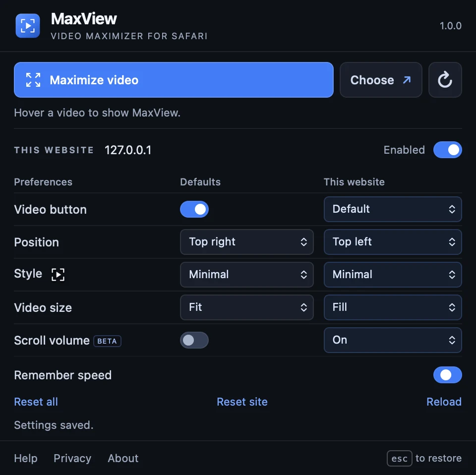This screenshot has height=475, width=476.
Task: Click the This website column header
Action: pos(354,182)
